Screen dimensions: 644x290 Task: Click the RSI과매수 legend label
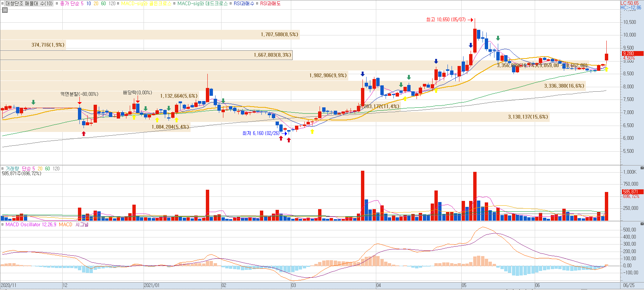coord(244,3)
